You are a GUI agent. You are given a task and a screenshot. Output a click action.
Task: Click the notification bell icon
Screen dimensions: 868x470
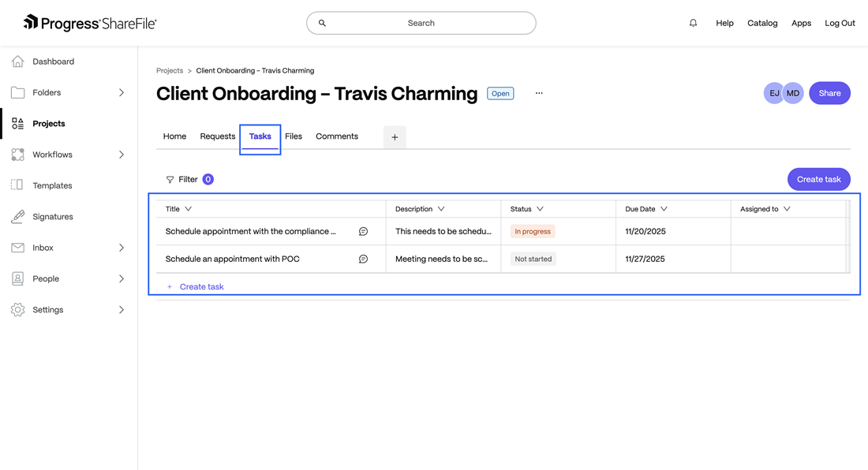[693, 23]
